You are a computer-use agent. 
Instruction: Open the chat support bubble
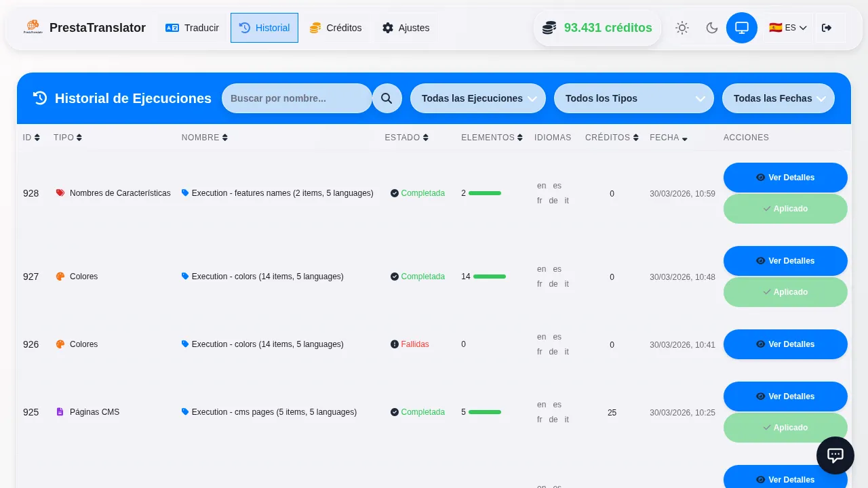point(835,455)
